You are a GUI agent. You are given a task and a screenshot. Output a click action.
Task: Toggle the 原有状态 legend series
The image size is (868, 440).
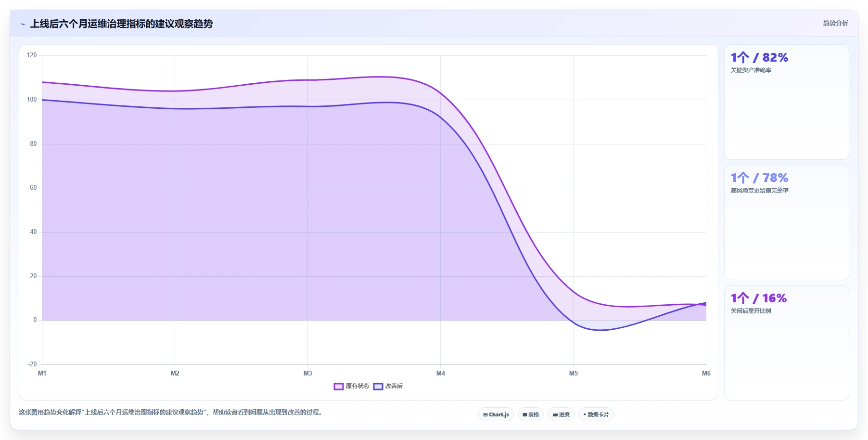(351, 386)
